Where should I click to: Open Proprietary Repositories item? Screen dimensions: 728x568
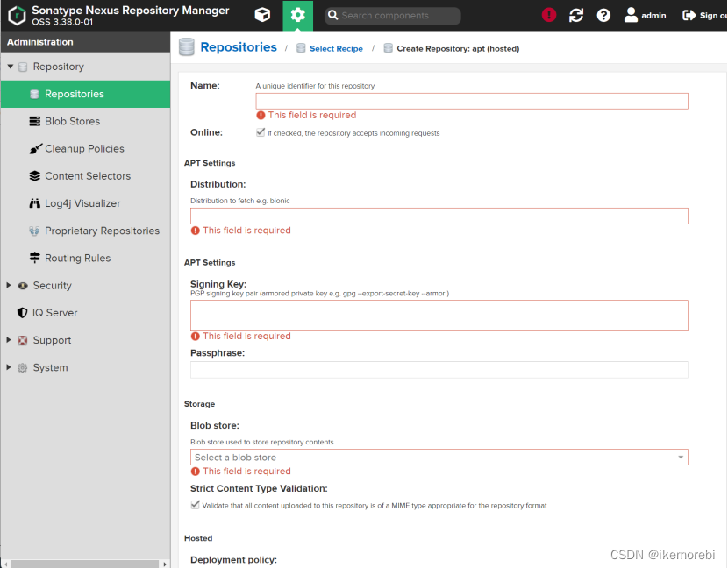(x=85, y=231)
